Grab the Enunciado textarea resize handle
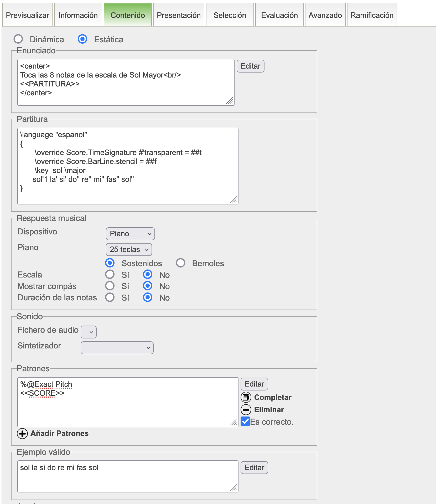 230,101
